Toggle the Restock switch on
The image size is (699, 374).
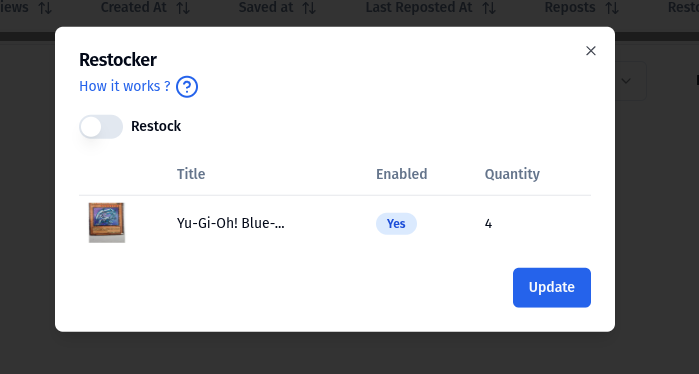(x=101, y=127)
